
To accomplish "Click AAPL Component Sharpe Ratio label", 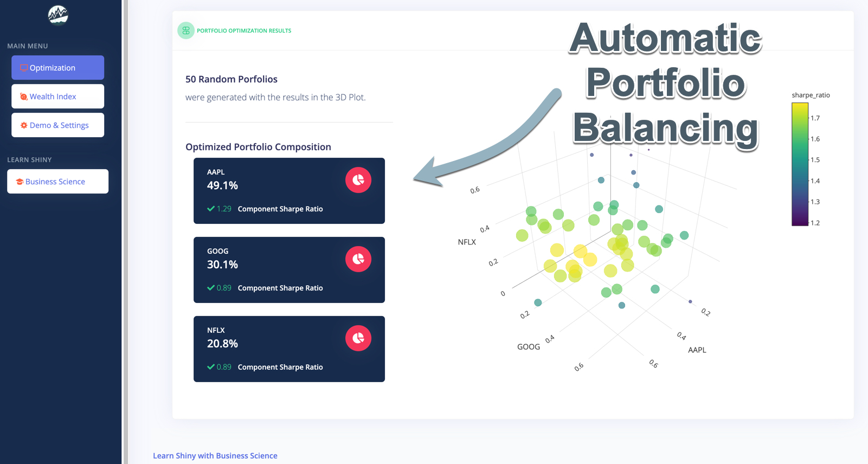I will pyautogui.click(x=280, y=209).
